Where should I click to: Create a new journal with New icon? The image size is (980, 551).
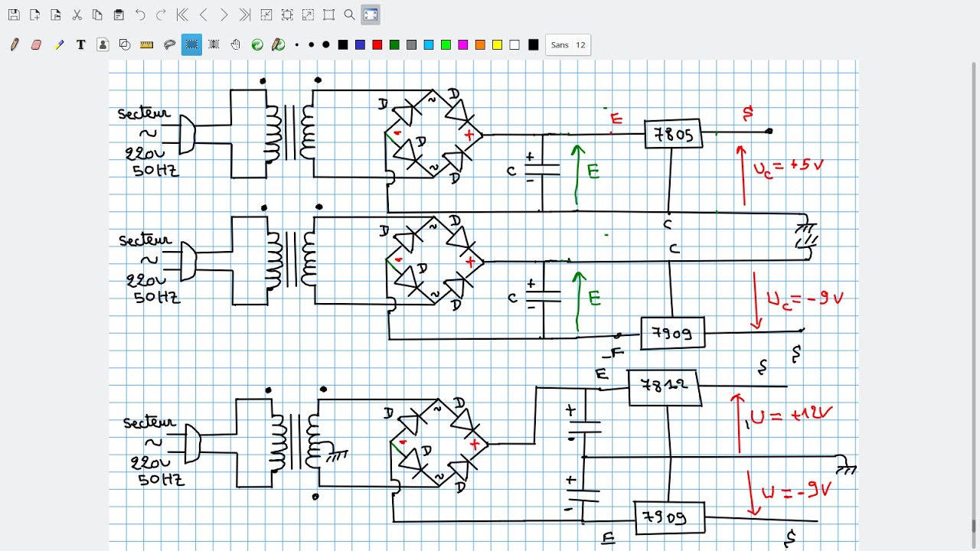point(34,15)
